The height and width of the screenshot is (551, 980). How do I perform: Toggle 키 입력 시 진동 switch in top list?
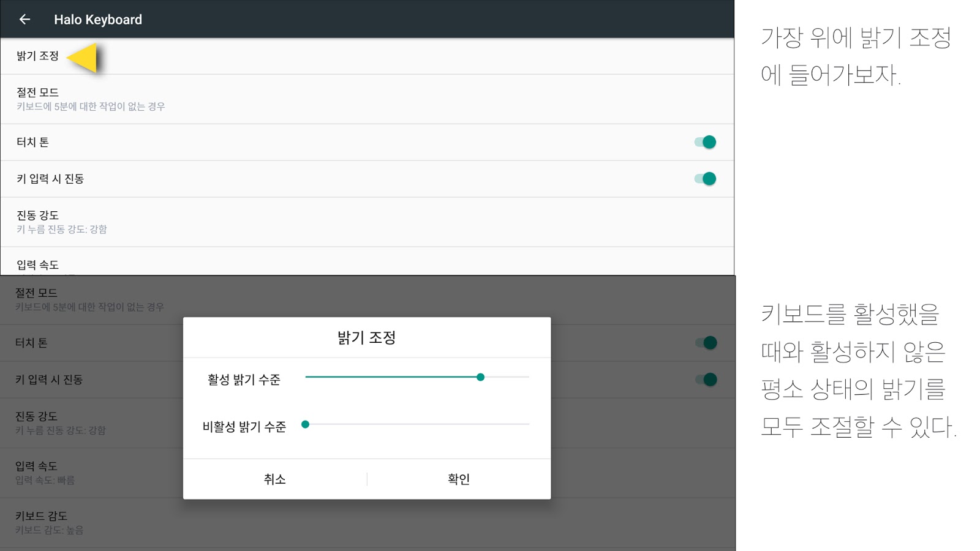(x=705, y=179)
